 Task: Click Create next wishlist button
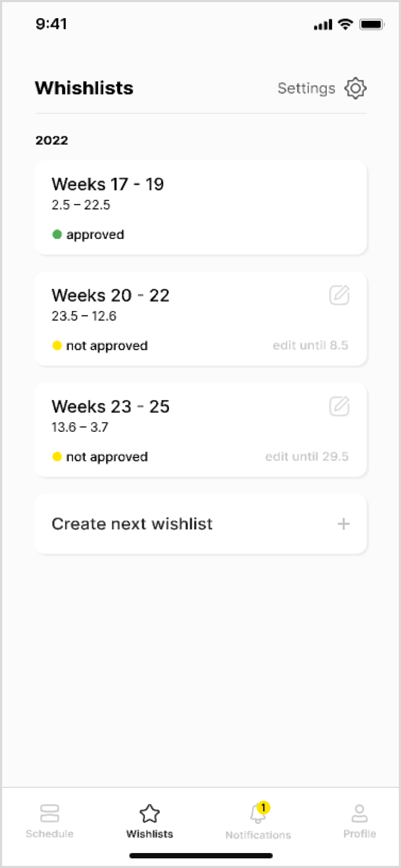coord(200,524)
